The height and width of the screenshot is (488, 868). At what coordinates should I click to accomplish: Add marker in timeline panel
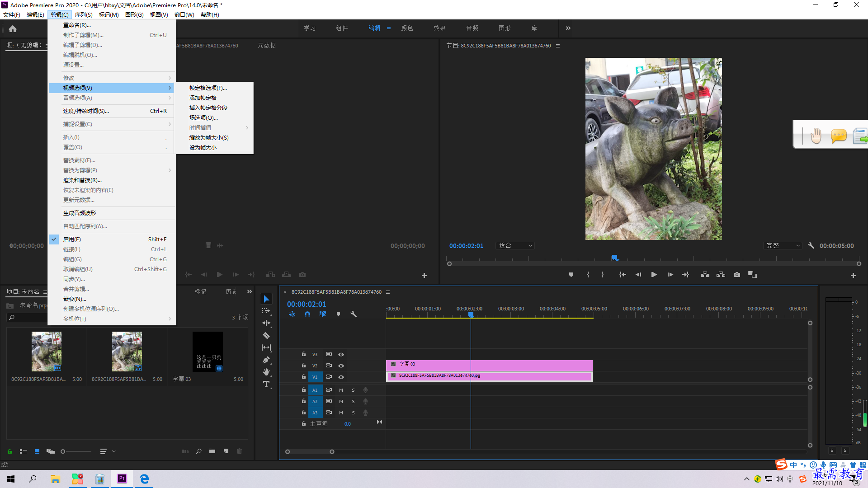coord(338,314)
